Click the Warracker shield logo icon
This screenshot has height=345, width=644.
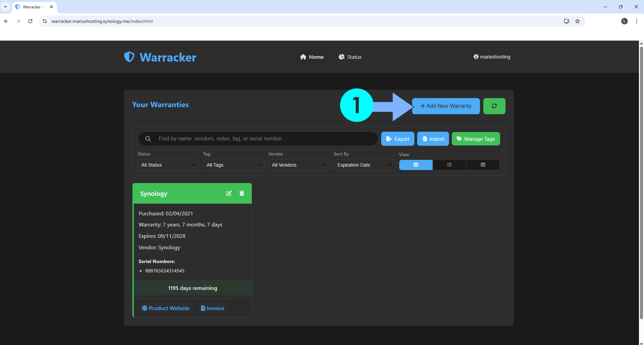(129, 57)
